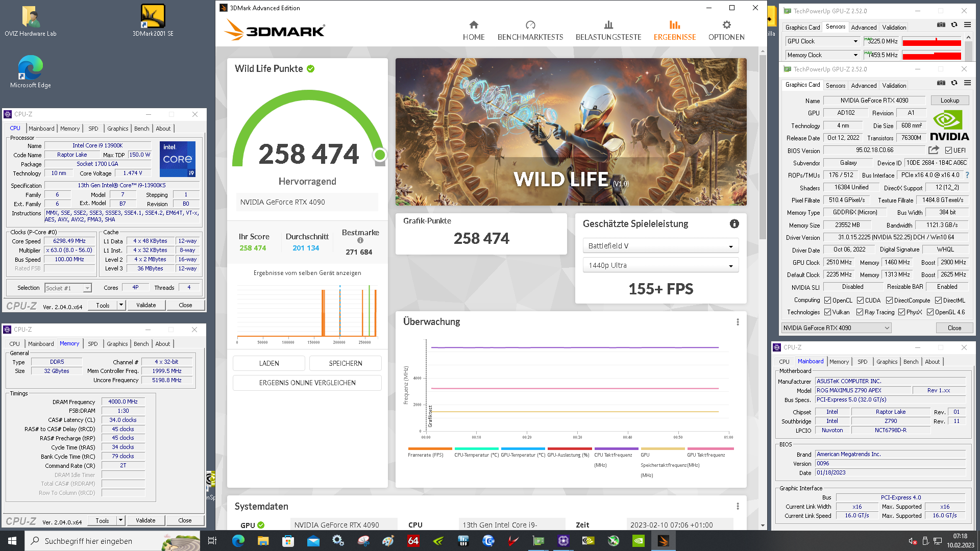The image size is (980, 551).
Task: Click the SPEICHERN button in 3DMark
Action: 346,363
